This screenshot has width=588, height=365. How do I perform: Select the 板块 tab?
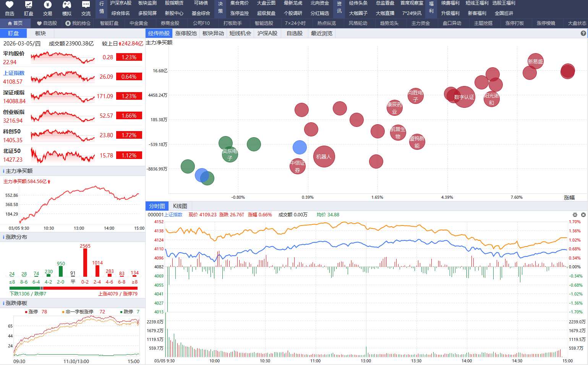(40, 33)
